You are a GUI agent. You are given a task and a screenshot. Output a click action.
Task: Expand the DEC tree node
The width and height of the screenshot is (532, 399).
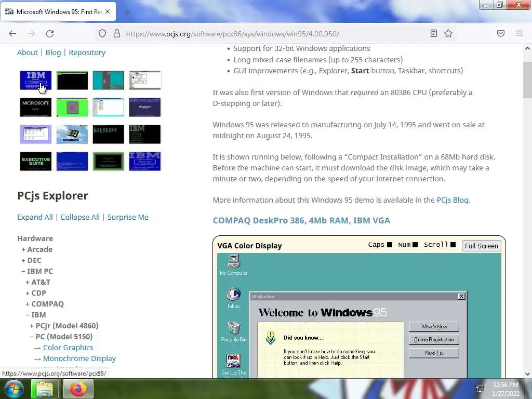coord(31,260)
